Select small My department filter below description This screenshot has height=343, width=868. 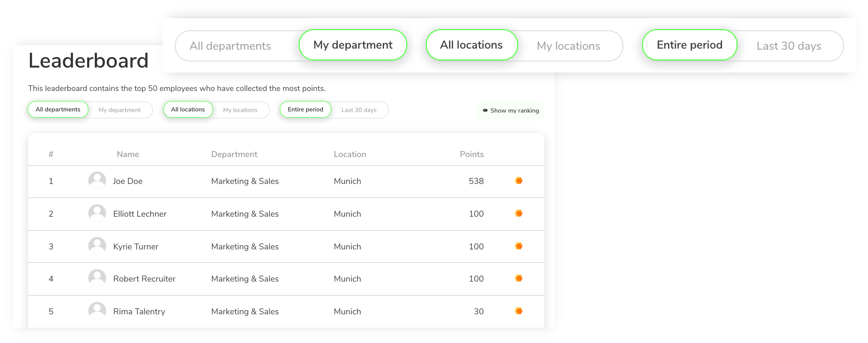119,110
